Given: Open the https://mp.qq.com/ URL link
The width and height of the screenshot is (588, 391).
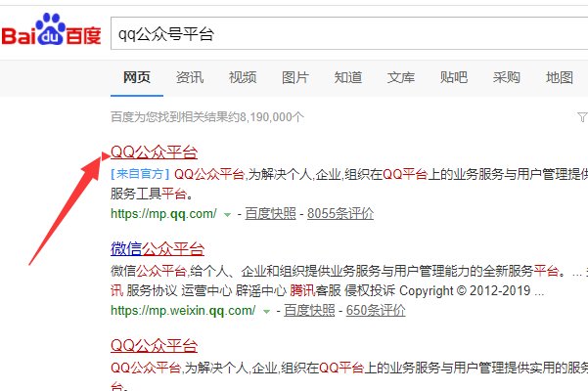Looking at the screenshot, I should pyautogui.click(x=163, y=214).
